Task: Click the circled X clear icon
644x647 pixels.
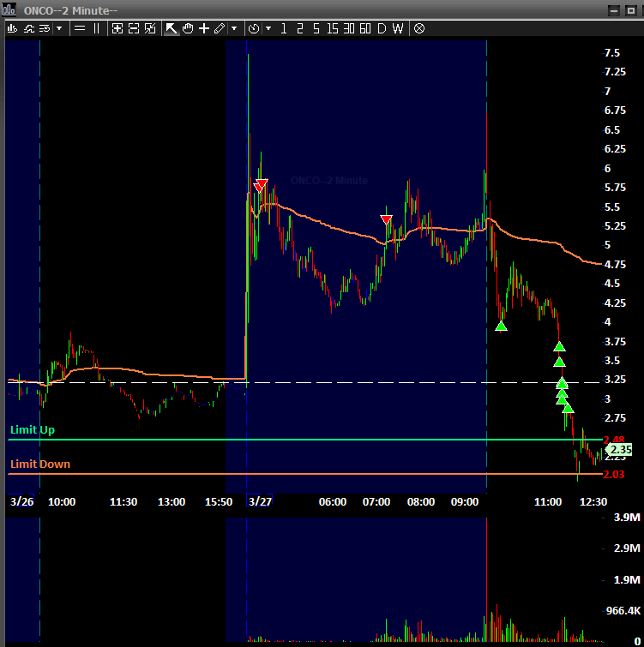Action: point(419,28)
